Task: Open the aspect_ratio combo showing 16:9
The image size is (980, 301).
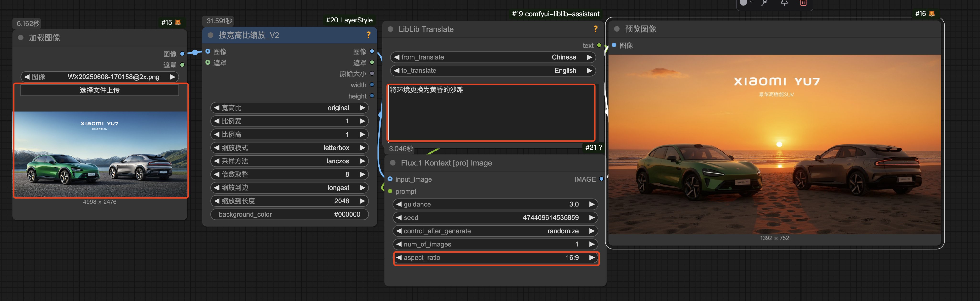Action: [x=495, y=258]
